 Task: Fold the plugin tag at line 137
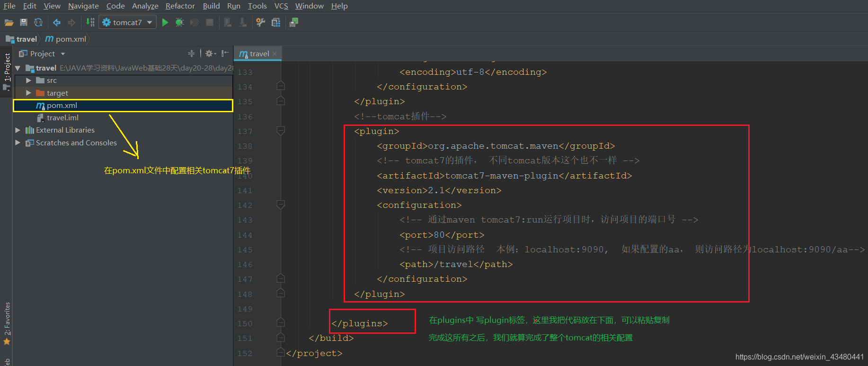coord(281,131)
